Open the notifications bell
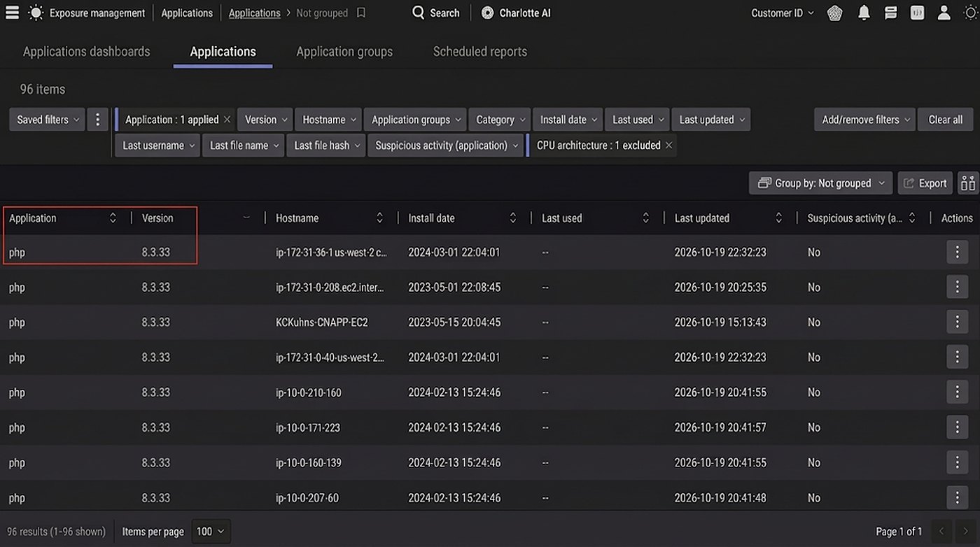Screen dimensions: 980x547 (x=864, y=13)
